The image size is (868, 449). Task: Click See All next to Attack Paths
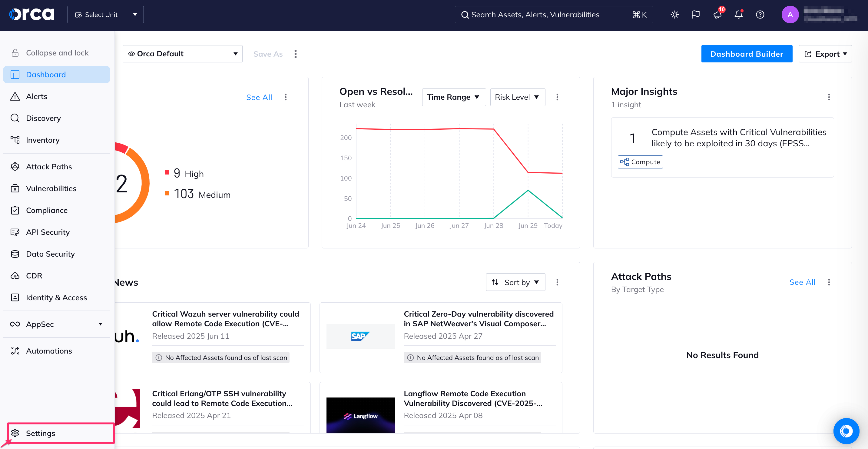tap(802, 282)
